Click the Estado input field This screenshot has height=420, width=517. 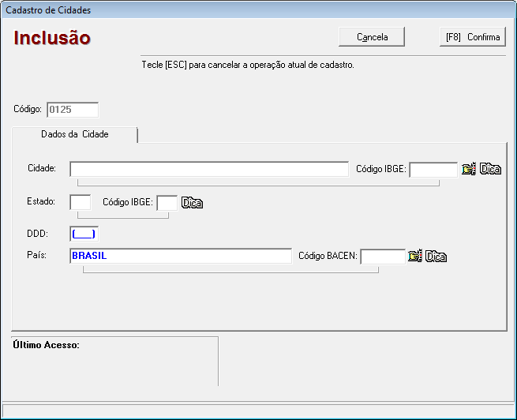pos(81,202)
